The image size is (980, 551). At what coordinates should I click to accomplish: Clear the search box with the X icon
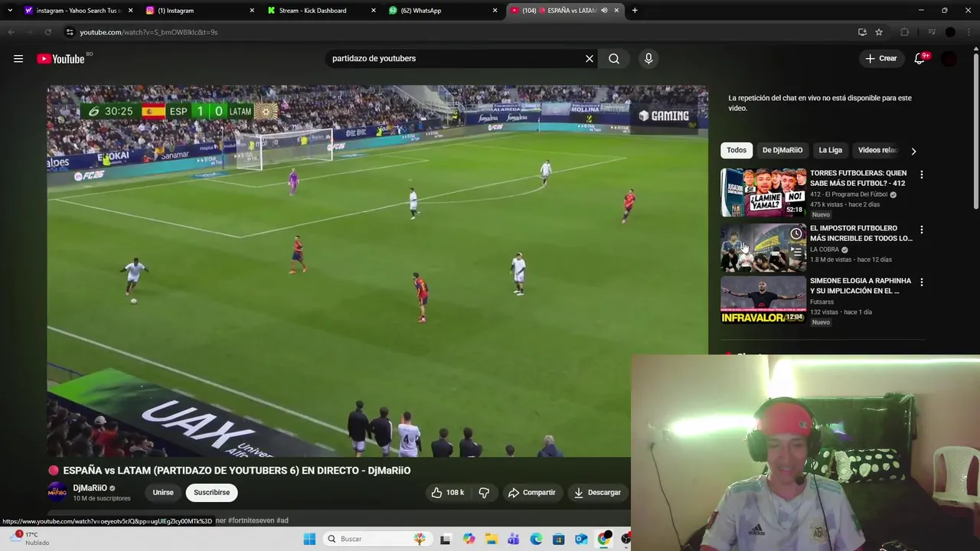[x=590, y=58]
